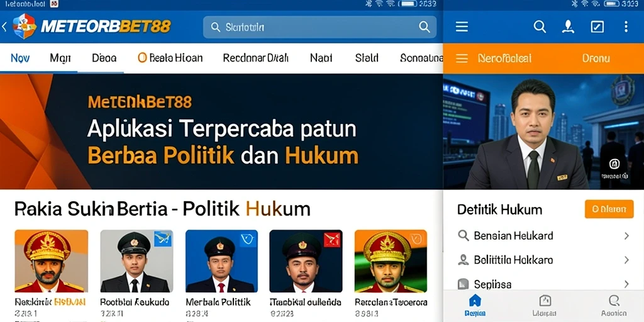Viewport: 644px width, 322px height.
Task: Switch to the Mqn tab
Action: (x=60, y=58)
